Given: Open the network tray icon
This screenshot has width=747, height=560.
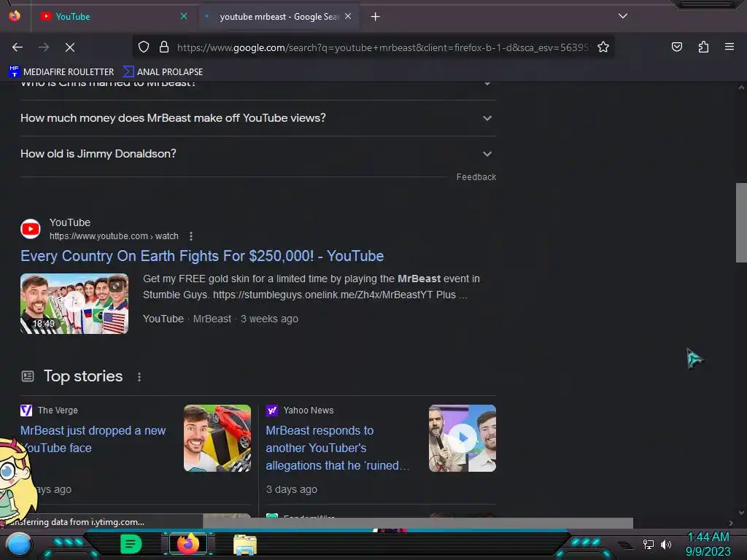Looking at the screenshot, I should tap(649, 544).
